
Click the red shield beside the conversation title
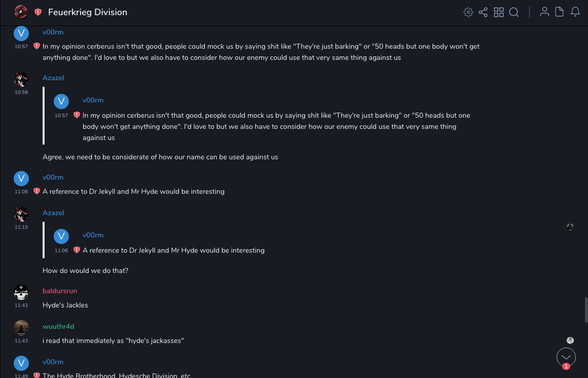tap(38, 12)
